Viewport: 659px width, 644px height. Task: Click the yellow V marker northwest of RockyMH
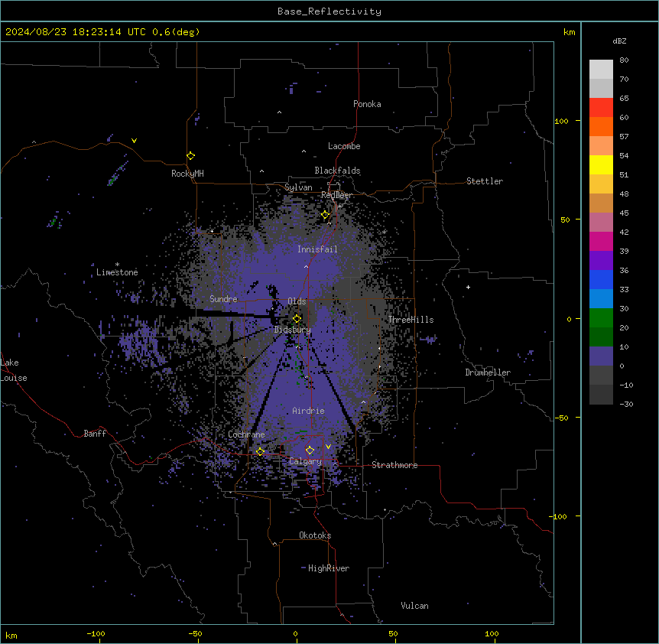[x=134, y=141]
